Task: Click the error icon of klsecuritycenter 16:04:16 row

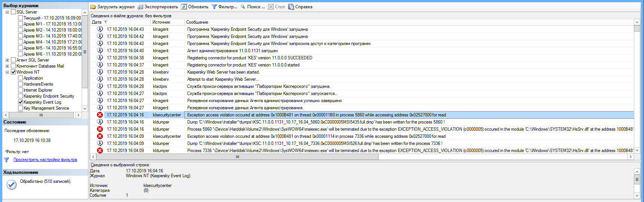Action: coord(100,115)
